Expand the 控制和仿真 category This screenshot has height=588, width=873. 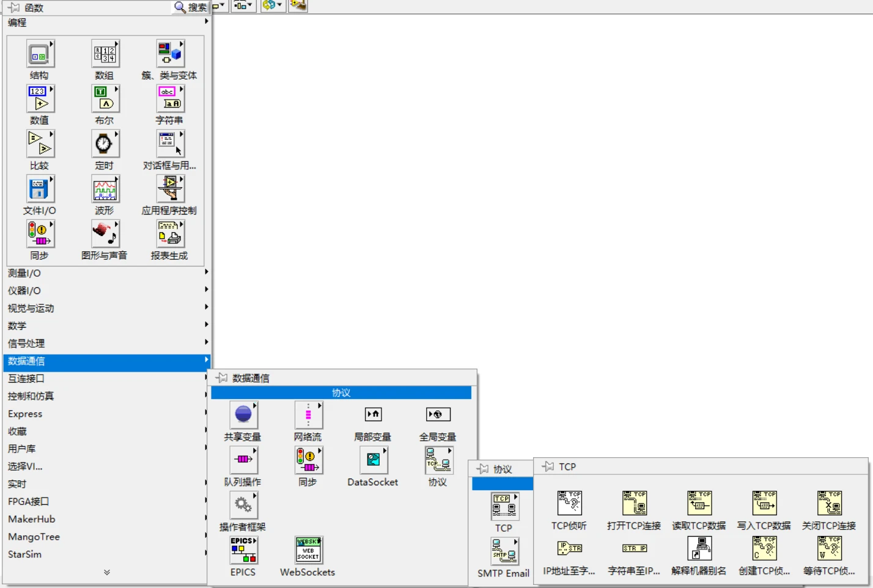106,396
